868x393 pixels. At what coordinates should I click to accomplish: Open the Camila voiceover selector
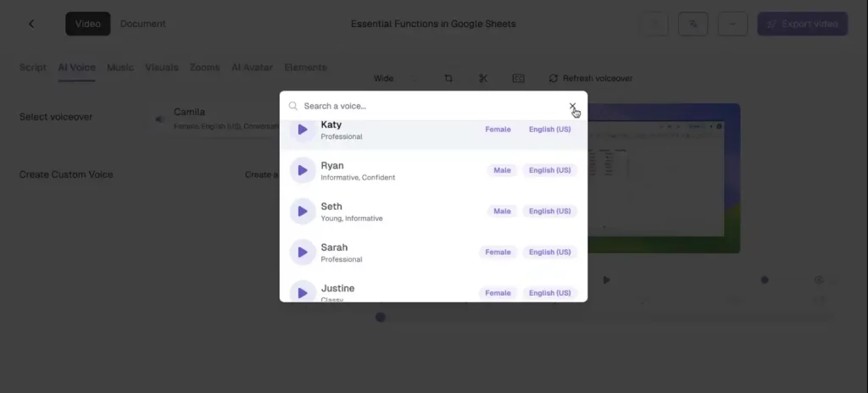coord(212,118)
